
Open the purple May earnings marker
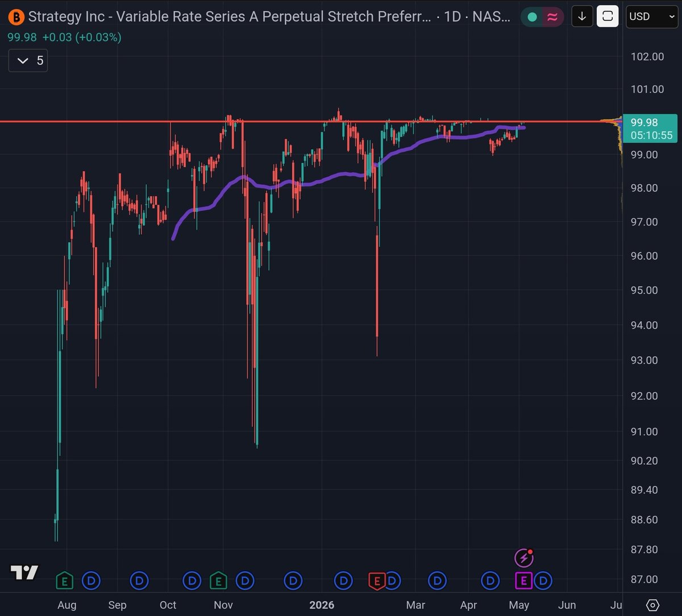click(x=523, y=580)
